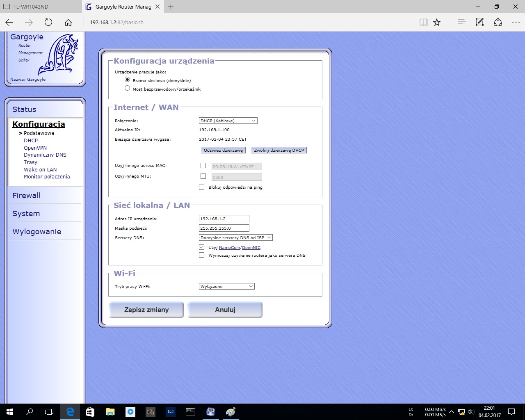525x420 pixels.
Task: Click the Zapisz zmiany button
Action: pyautogui.click(x=146, y=310)
